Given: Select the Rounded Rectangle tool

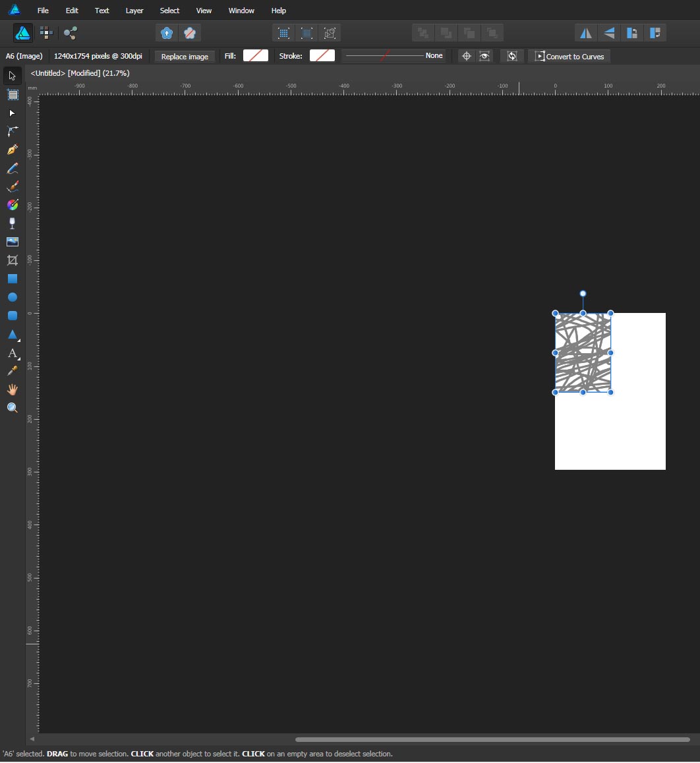Looking at the screenshot, I should pos(12,316).
